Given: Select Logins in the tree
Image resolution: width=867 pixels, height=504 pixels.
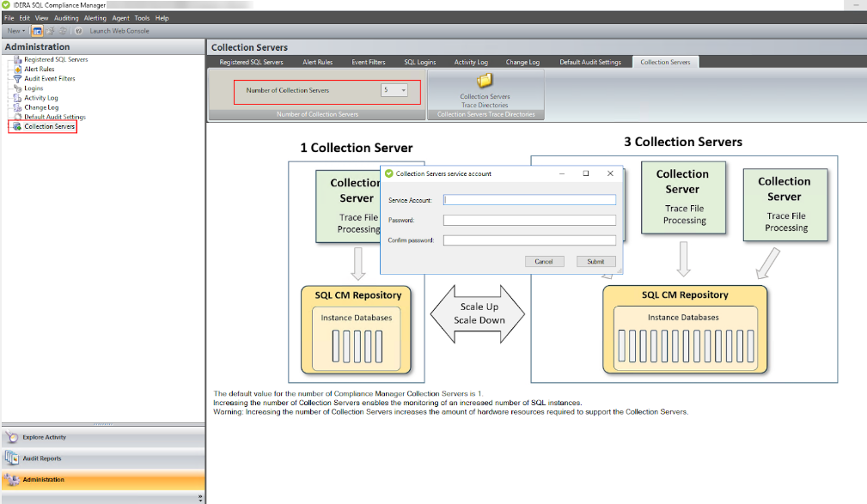Looking at the screenshot, I should [34, 88].
